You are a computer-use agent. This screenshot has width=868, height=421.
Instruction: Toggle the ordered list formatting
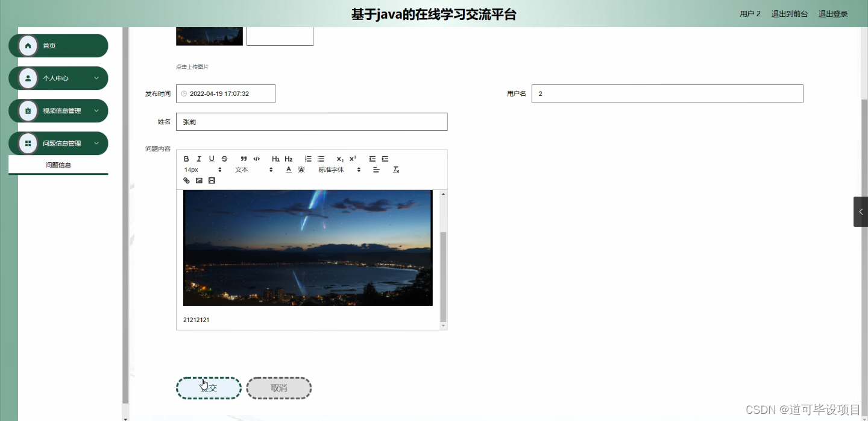[x=308, y=159]
